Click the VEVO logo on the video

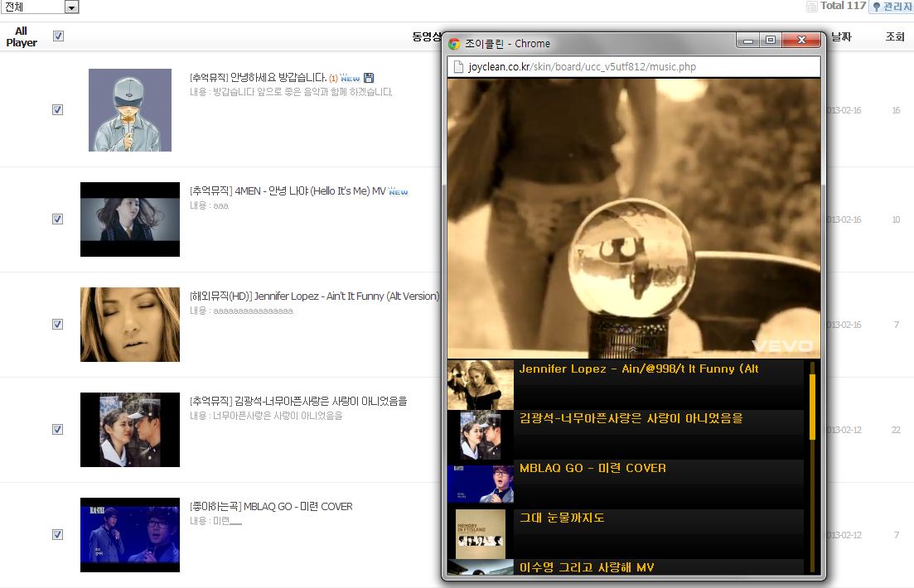[x=781, y=345]
